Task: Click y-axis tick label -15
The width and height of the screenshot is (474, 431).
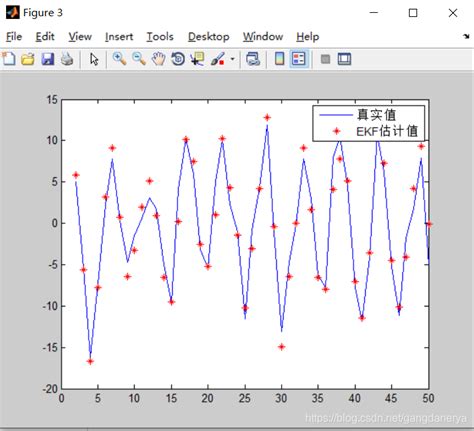Action: pyautogui.click(x=50, y=347)
